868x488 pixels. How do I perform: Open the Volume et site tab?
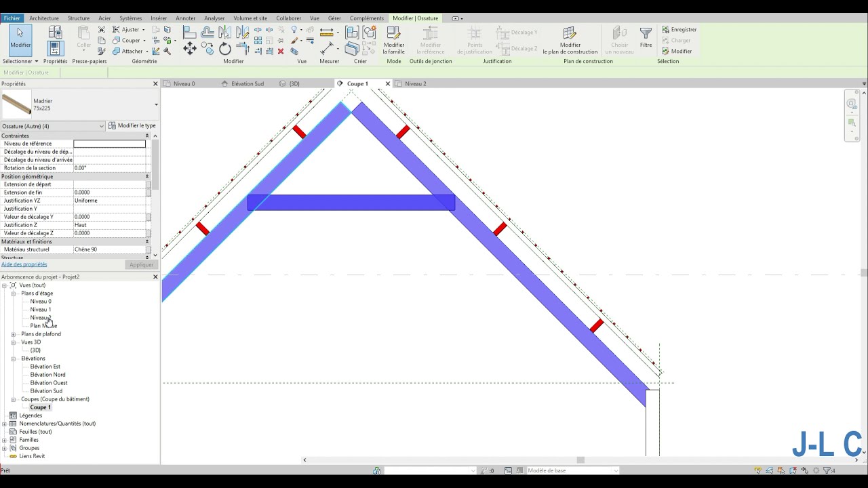coord(250,18)
